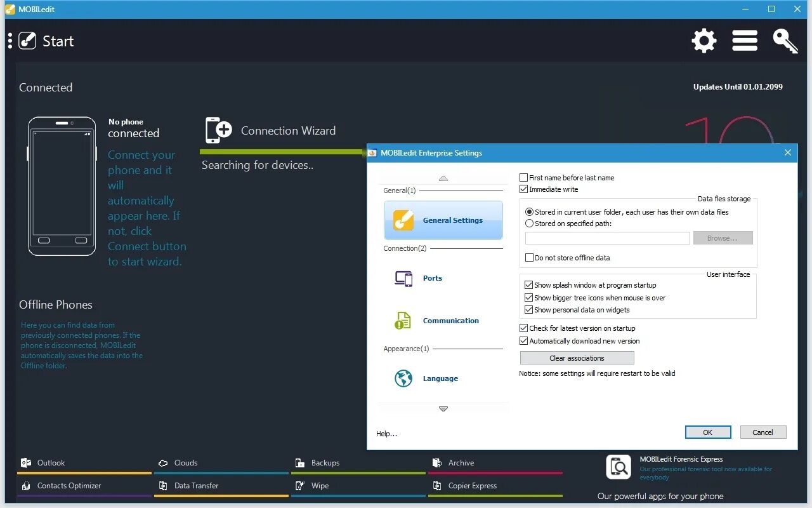Click the Browse... button
Image resolution: width=812 pixels, height=508 pixels.
point(723,238)
